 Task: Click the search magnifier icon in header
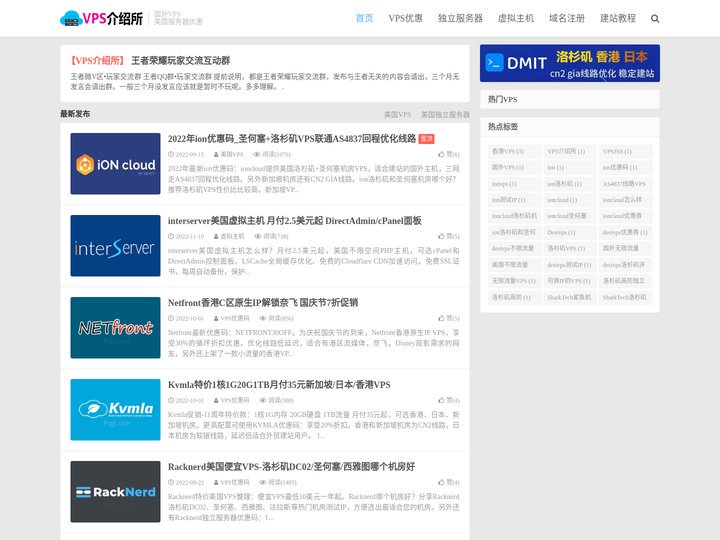[655, 19]
